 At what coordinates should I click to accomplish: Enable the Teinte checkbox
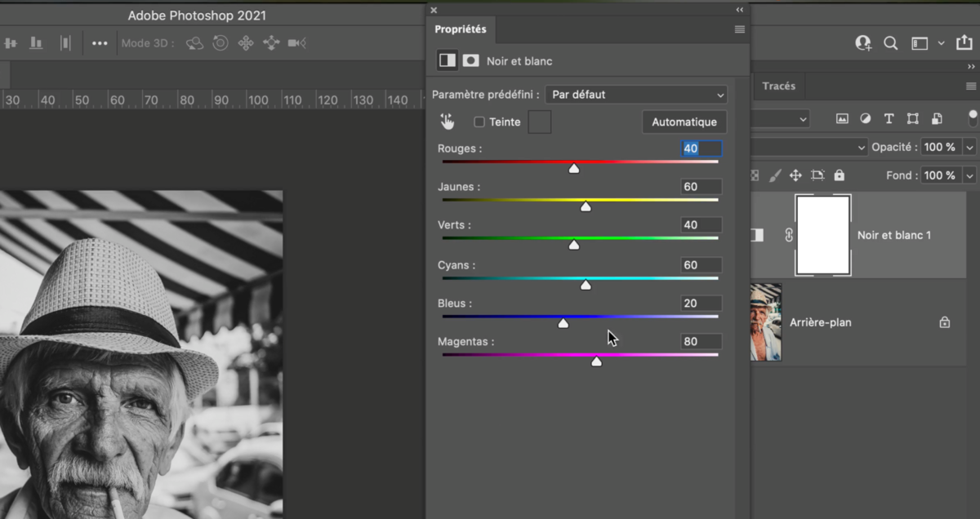point(479,122)
